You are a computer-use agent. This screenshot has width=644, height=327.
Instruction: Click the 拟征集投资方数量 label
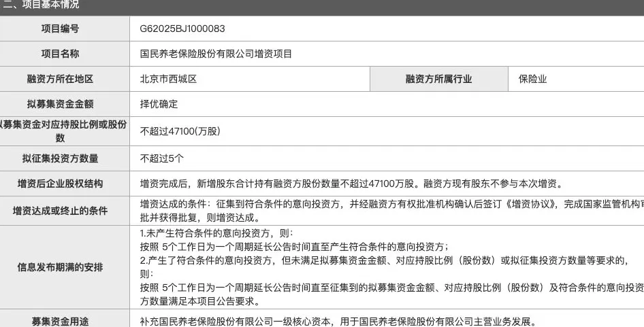[60, 158]
